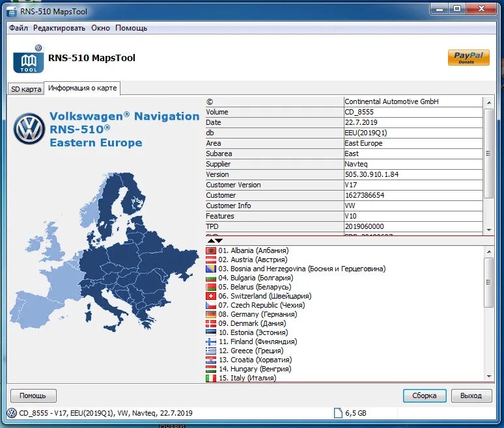Image resolution: width=504 pixels, height=428 pixels.
Task: Click the Помощь button at bottom left
Action: pos(33,395)
